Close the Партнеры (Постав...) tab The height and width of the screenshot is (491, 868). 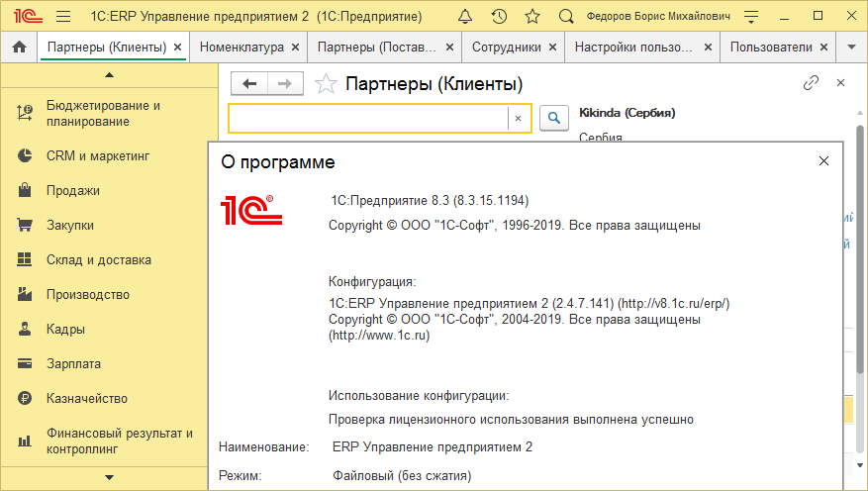point(449,48)
